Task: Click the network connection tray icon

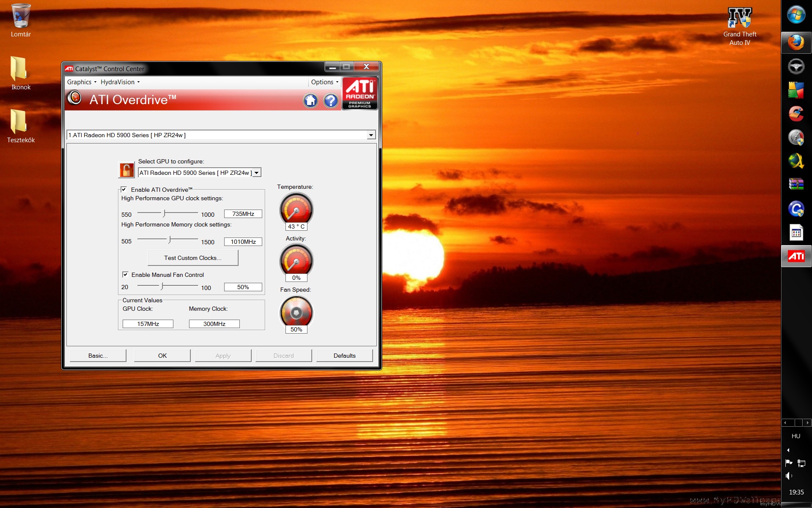Action: click(x=801, y=463)
